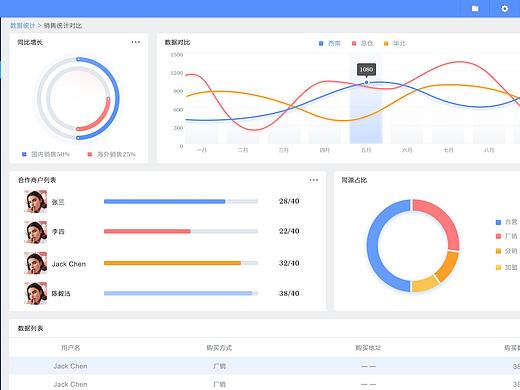Open the 合作商户列表 card three-dot menu
The image size is (520, 390).
click(x=314, y=180)
